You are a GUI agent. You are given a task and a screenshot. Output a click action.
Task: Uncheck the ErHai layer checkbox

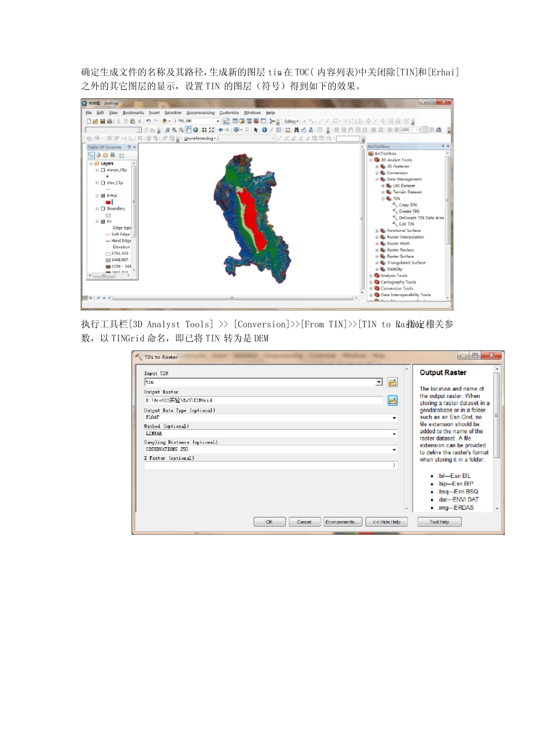[103, 196]
